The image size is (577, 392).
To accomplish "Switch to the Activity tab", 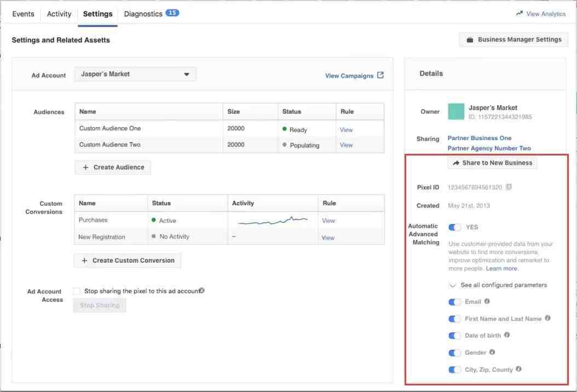I will coord(59,14).
